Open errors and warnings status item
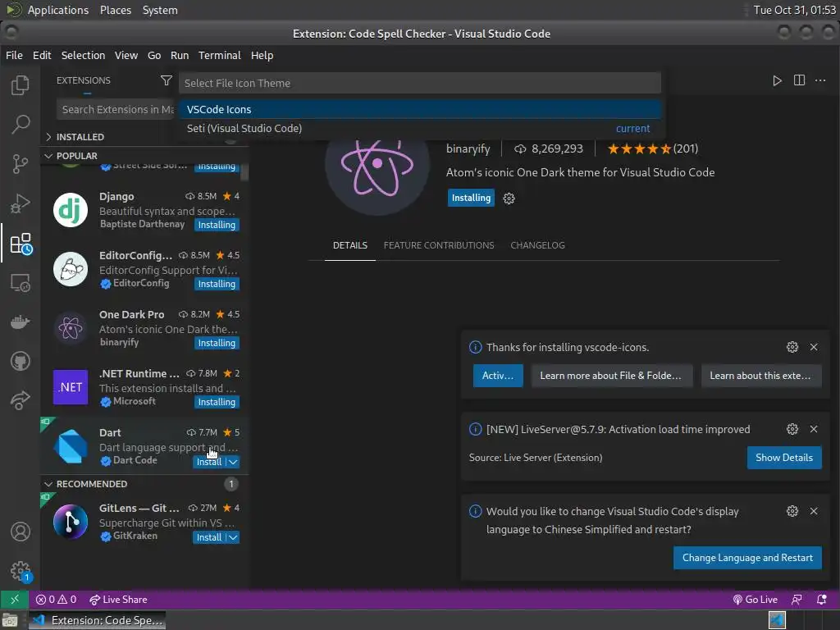 click(56, 599)
